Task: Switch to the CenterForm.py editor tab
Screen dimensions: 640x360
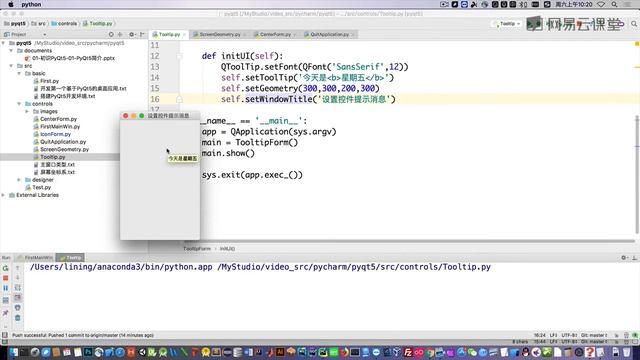Action: (275, 34)
